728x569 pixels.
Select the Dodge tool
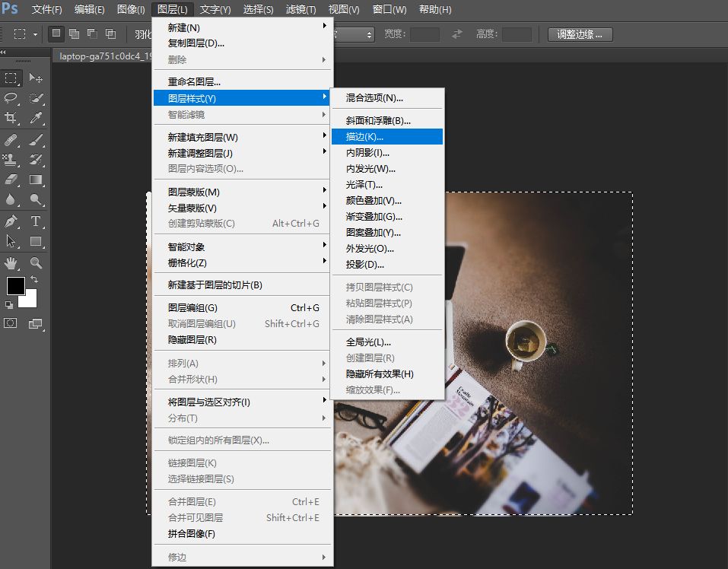point(36,199)
